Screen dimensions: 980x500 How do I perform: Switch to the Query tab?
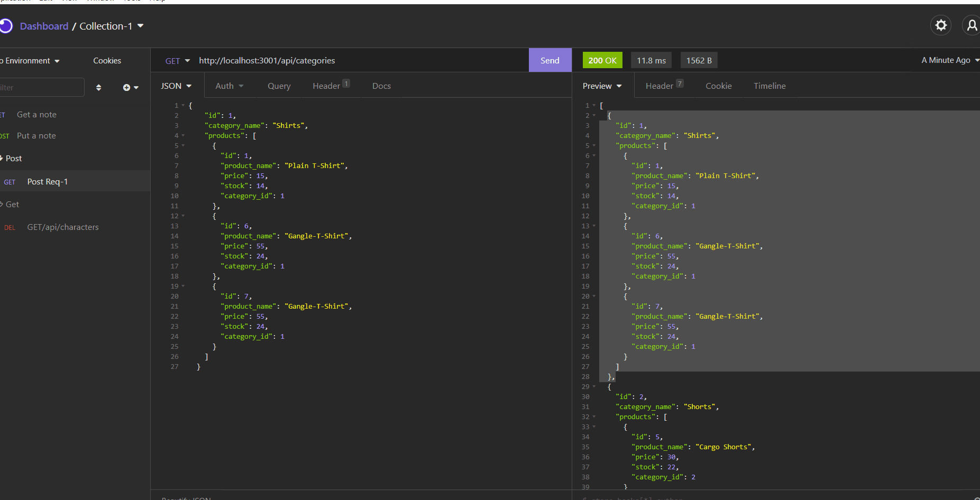point(279,86)
